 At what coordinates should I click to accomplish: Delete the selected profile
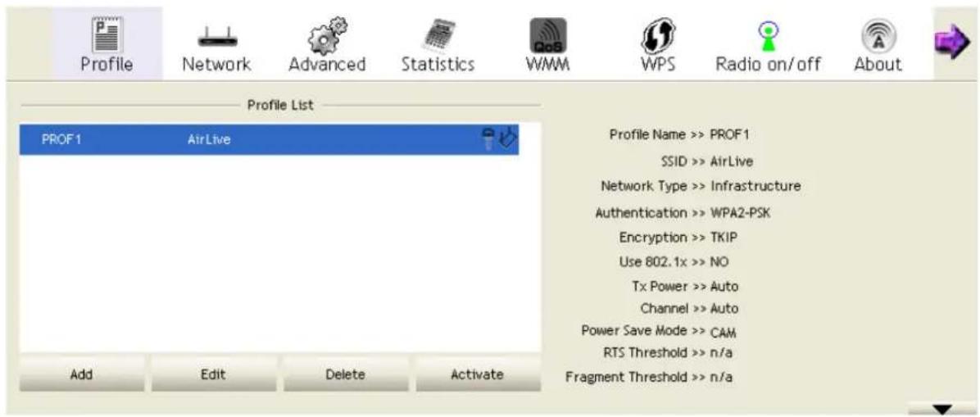(347, 374)
